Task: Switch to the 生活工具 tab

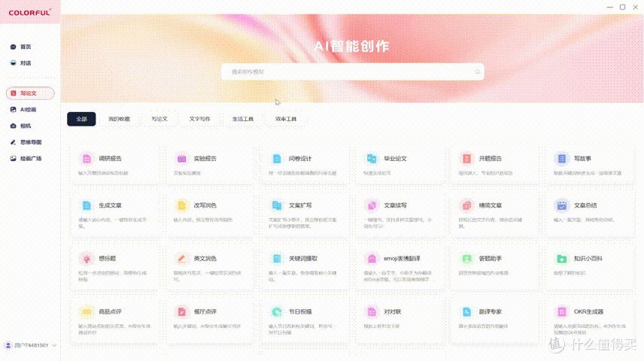Action: tap(243, 119)
